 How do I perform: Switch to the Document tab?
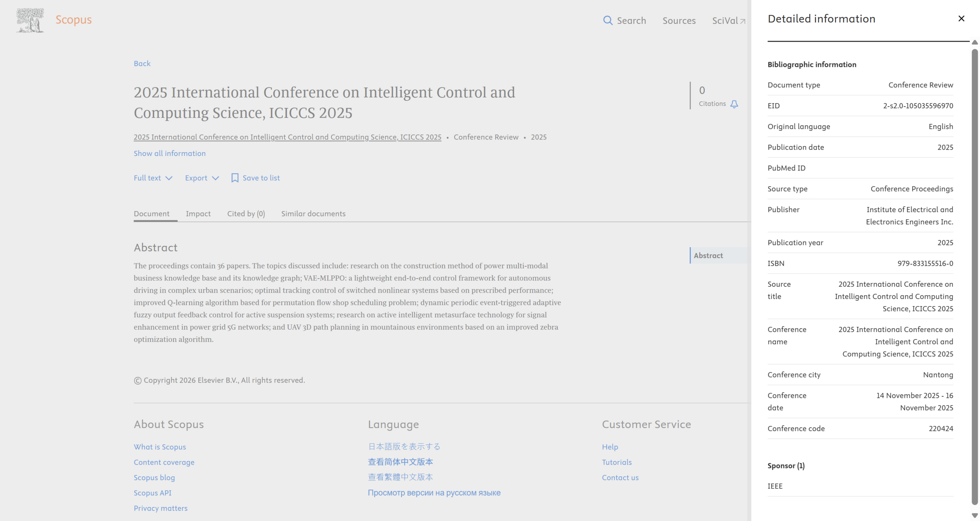click(151, 214)
